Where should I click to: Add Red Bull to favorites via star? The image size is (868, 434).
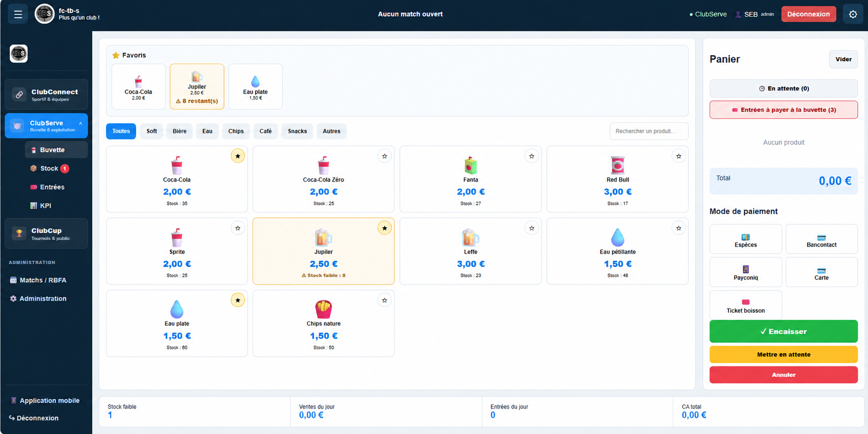(x=679, y=156)
